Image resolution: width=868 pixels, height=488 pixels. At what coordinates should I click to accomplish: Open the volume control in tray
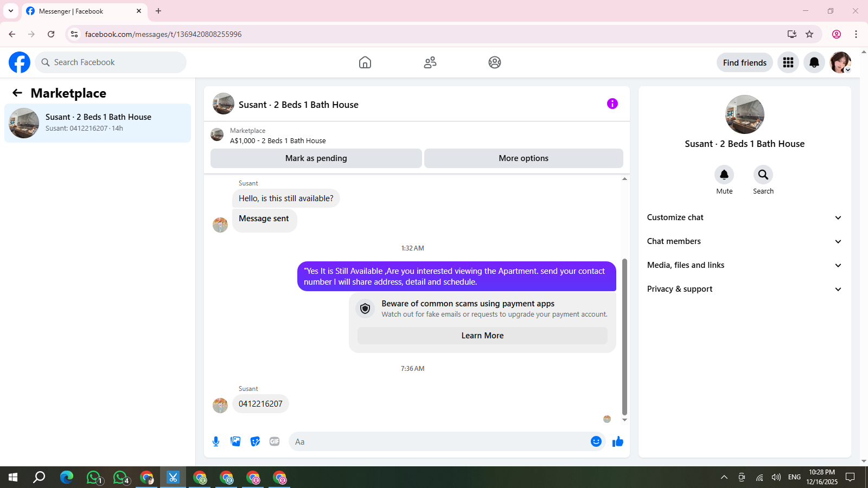(776, 477)
